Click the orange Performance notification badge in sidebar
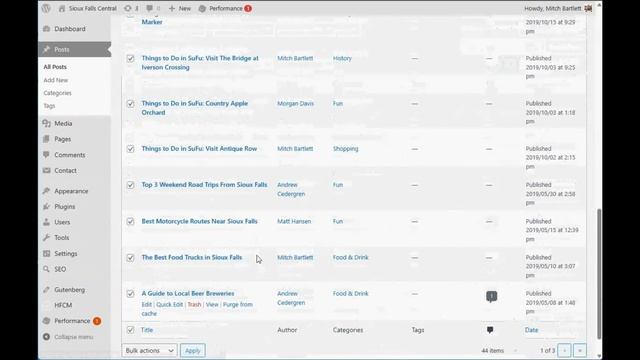640x360 pixels. tap(97, 321)
